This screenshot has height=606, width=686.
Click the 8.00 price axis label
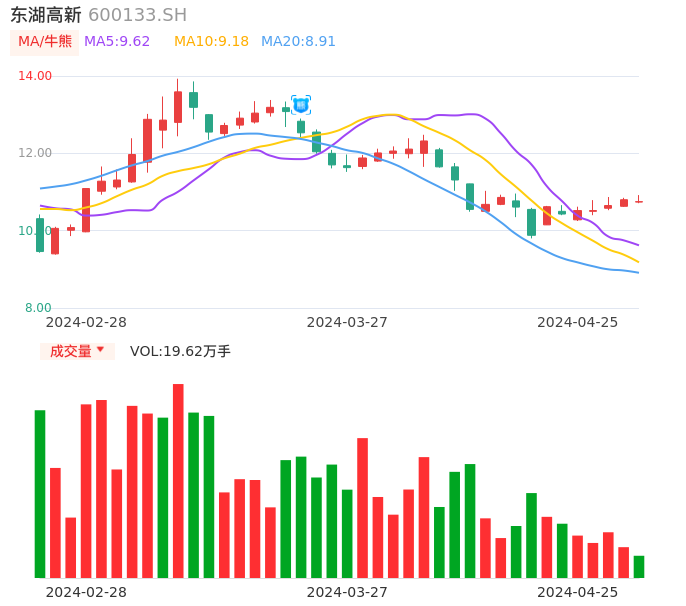38,308
